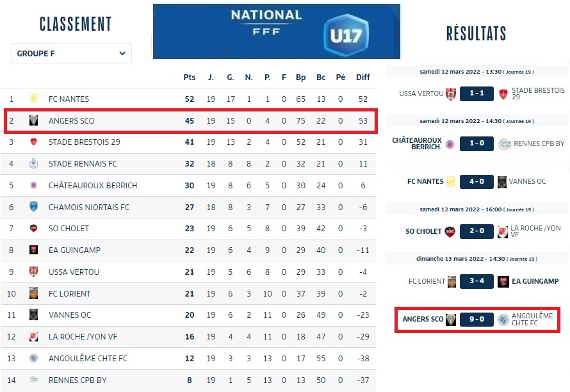This screenshot has height=392, width=570.
Task: Click the SO Cholet crest in standings
Action: pyautogui.click(x=34, y=229)
